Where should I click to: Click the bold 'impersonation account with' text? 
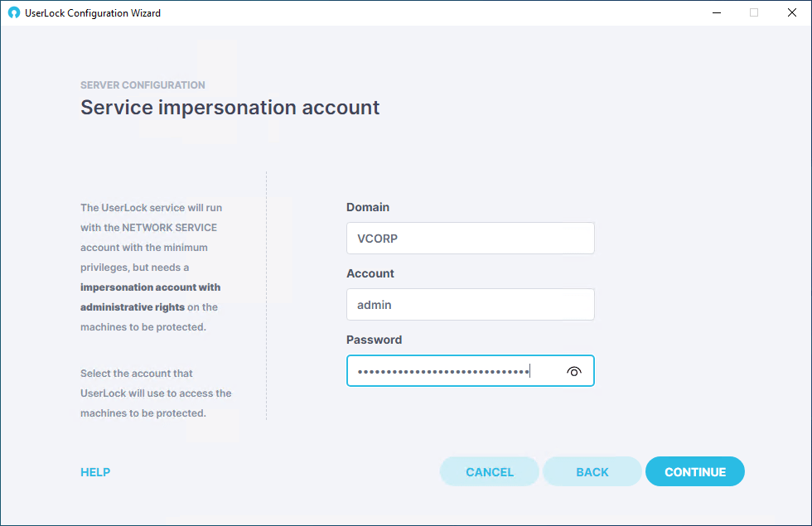[150, 287]
